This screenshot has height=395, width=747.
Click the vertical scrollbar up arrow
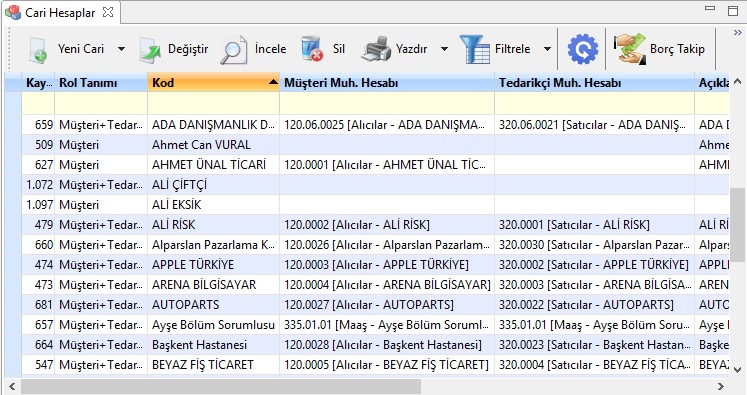[737, 81]
